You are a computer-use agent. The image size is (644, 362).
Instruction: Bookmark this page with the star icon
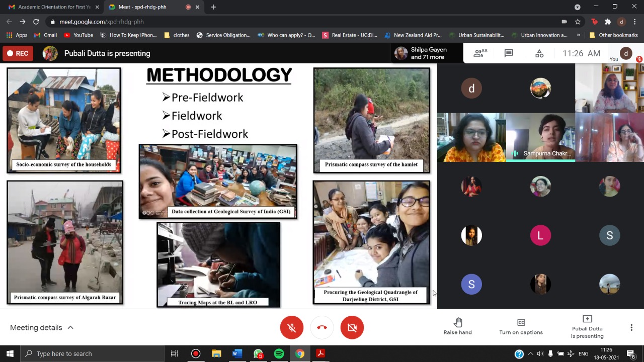(x=578, y=22)
